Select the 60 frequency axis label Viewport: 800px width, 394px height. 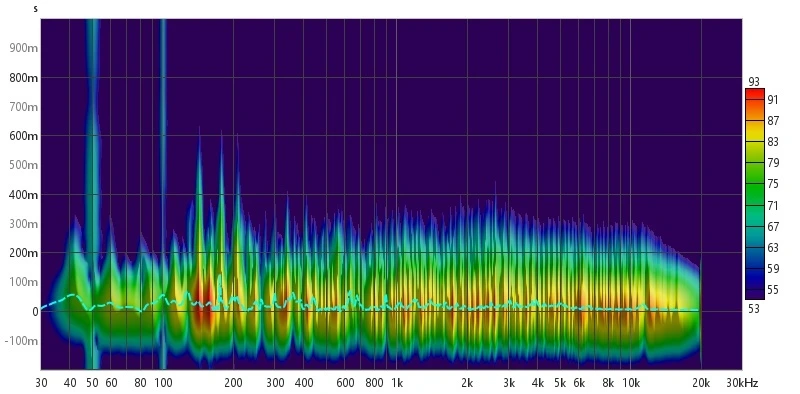click(x=111, y=383)
